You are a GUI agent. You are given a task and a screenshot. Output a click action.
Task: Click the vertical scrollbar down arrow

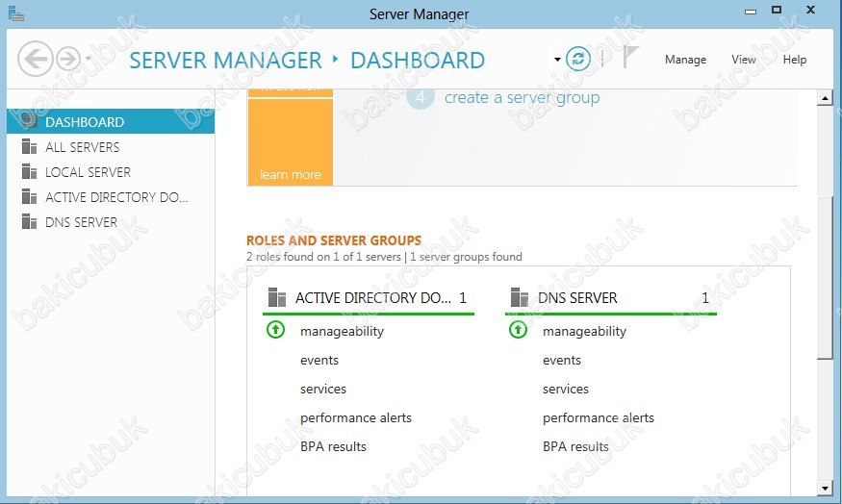tap(824, 488)
